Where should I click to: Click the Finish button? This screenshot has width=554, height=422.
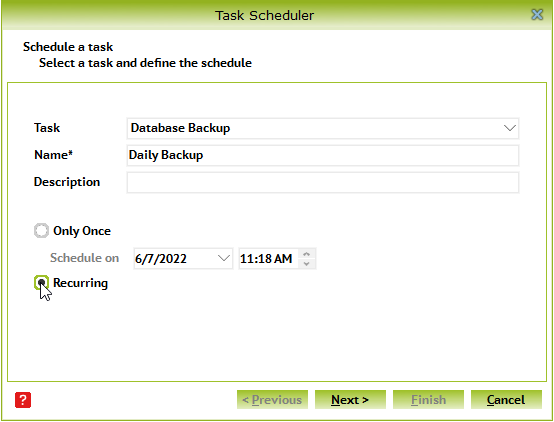click(x=428, y=400)
